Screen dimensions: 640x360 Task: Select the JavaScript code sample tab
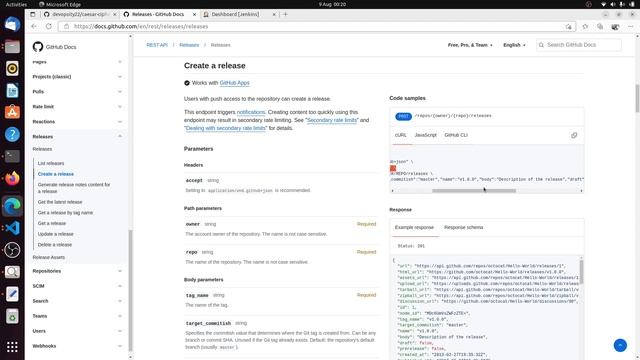coord(425,135)
